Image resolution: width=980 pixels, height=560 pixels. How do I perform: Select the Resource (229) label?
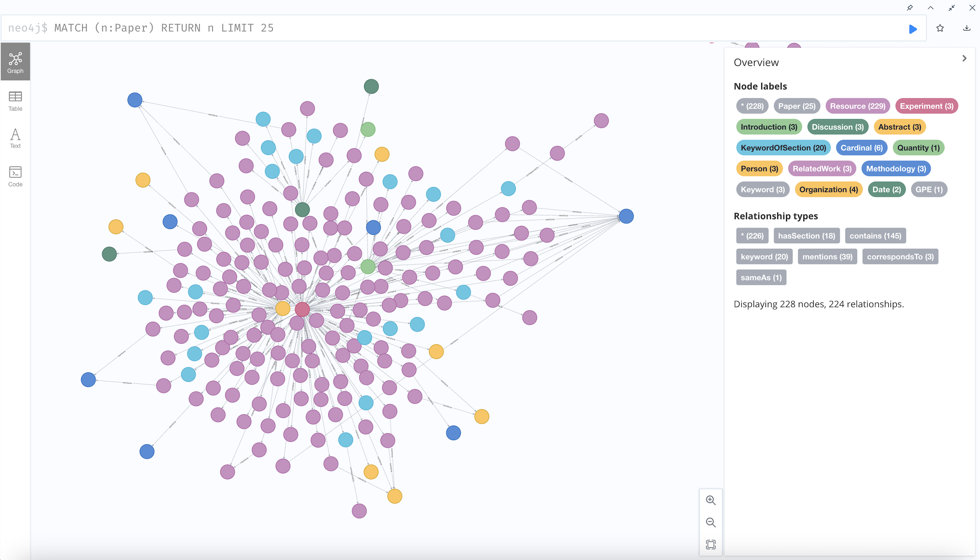coord(857,106)
